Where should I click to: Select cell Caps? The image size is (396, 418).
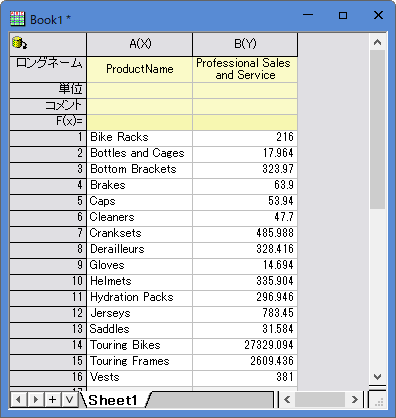coord(140,202)
